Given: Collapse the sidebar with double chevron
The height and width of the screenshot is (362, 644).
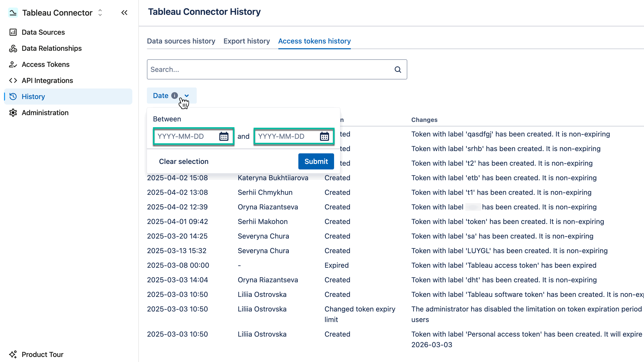Looking at the screenshot, I should tap(124, 13).
